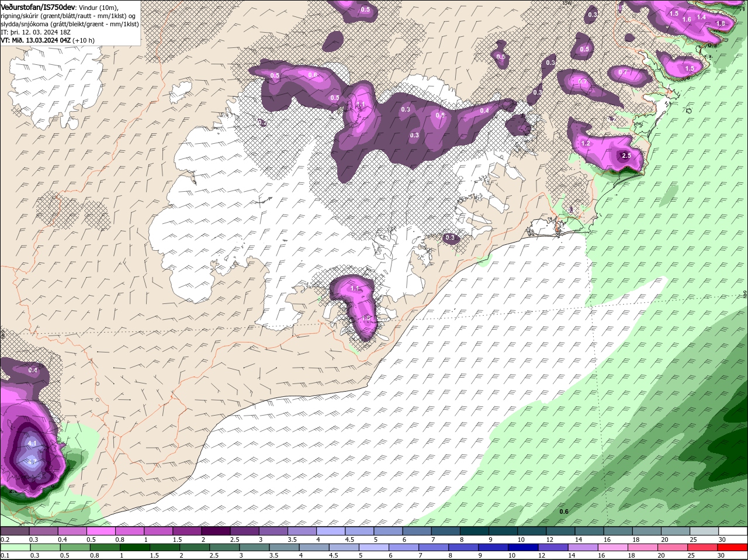Click the '1.8' value label at the top right
The height and width of the screenshot is (560, 748).
click(x=721, y=23)
